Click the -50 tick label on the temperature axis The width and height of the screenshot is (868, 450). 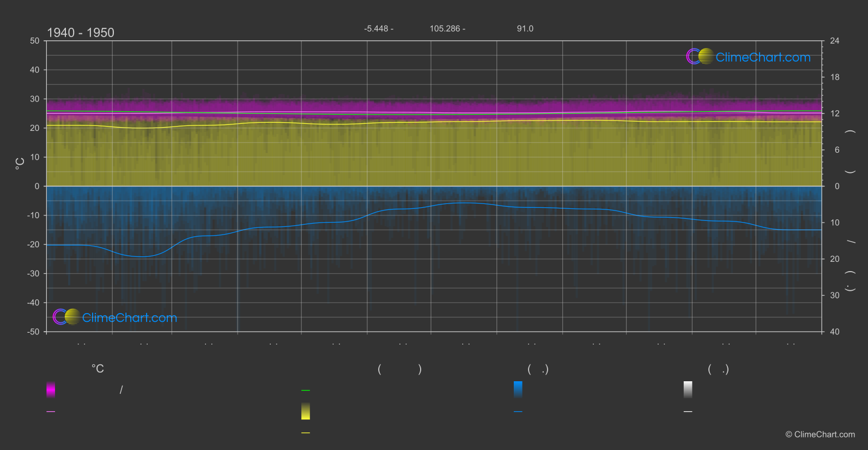(x=33, y=332)
